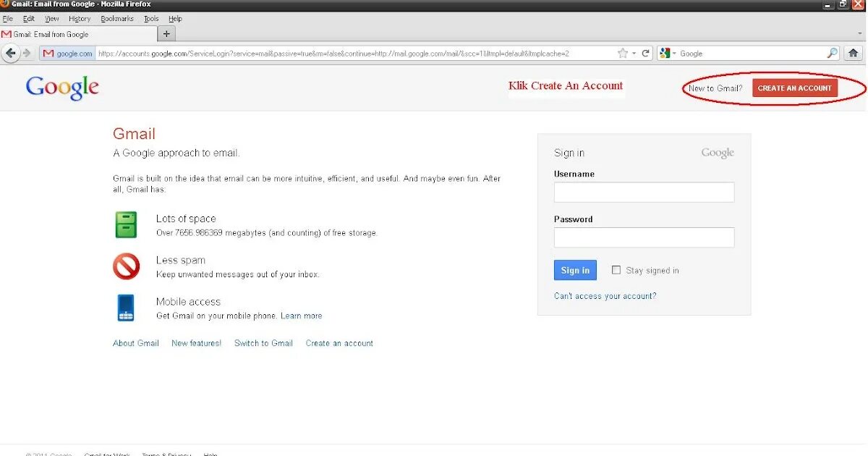868x456 pixels.
Task: Click the blue Sign in button
Action: (575, 270)
